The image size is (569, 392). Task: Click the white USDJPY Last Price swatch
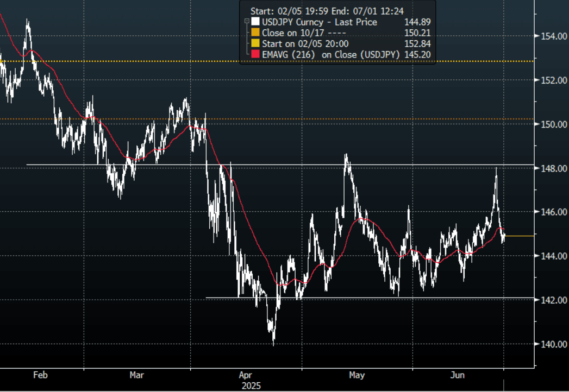pos(255,22)
